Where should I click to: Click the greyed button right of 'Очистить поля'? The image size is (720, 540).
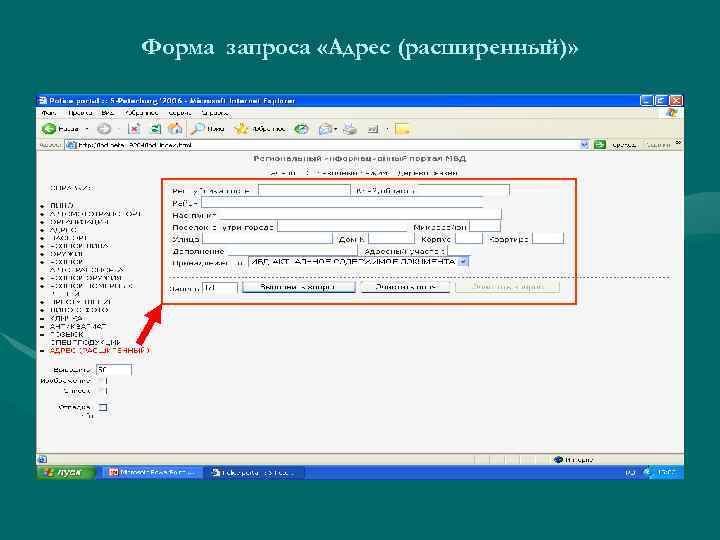(507, 287)
